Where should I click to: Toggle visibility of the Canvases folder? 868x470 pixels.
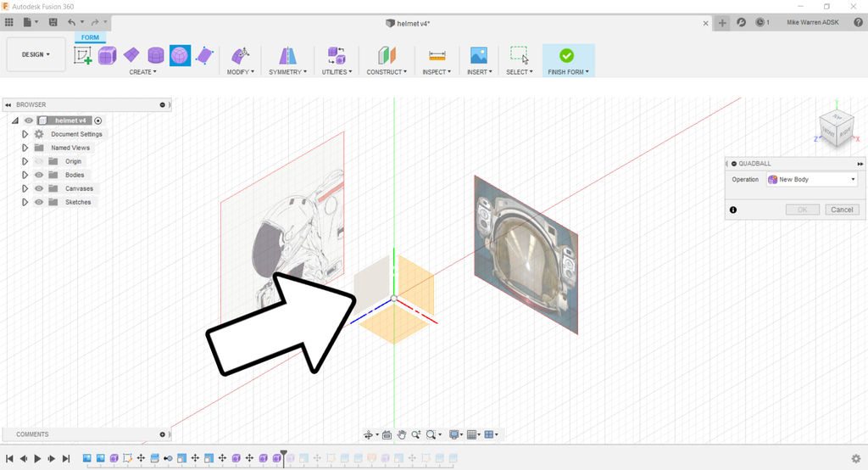(x=39, y=188)
